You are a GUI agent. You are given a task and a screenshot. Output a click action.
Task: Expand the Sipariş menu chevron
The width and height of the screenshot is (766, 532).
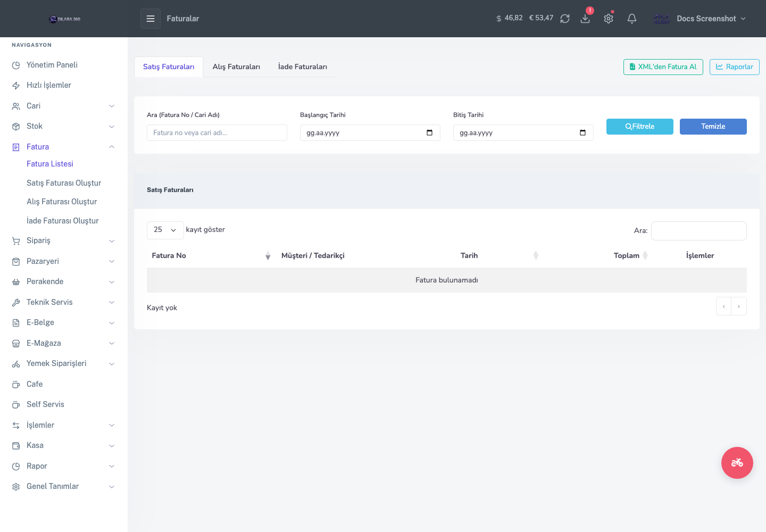(112, 241)
